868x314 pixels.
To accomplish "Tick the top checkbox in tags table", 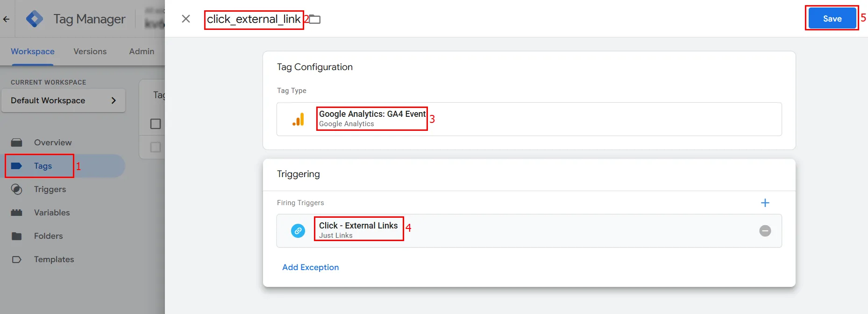I will 156,124.
